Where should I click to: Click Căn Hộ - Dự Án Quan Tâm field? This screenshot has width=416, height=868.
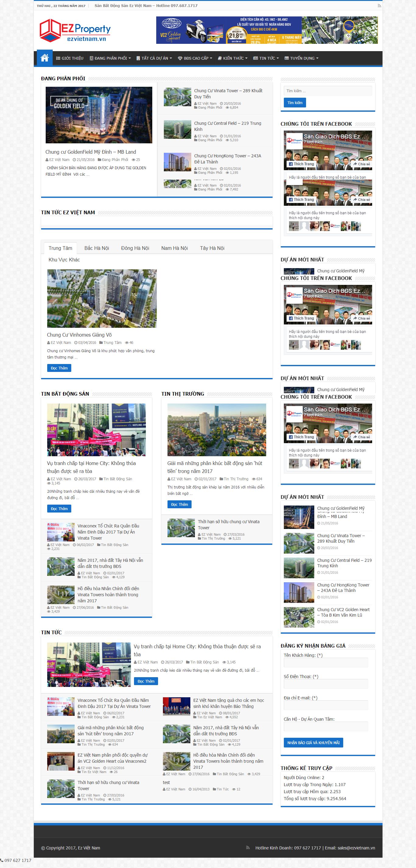[326, 726]
